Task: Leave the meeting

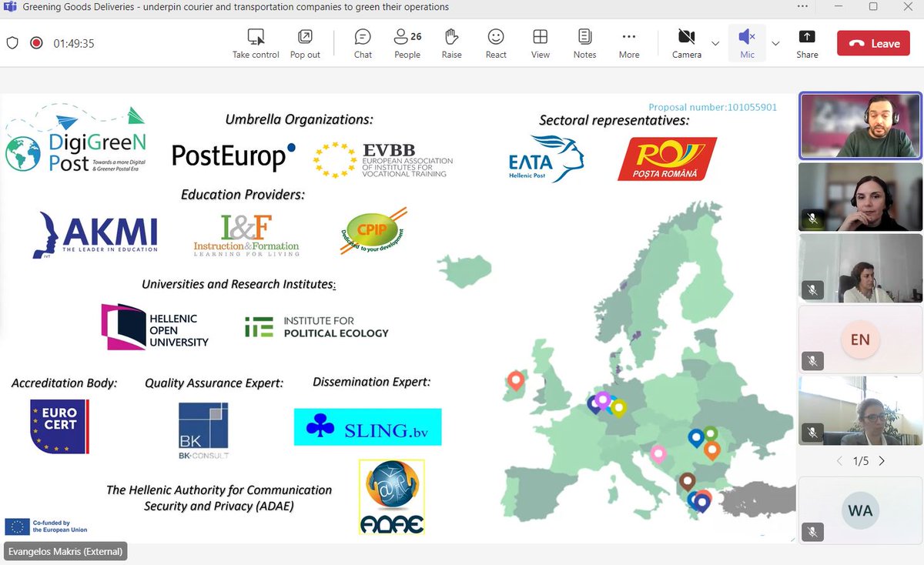Action: point(874,44)
